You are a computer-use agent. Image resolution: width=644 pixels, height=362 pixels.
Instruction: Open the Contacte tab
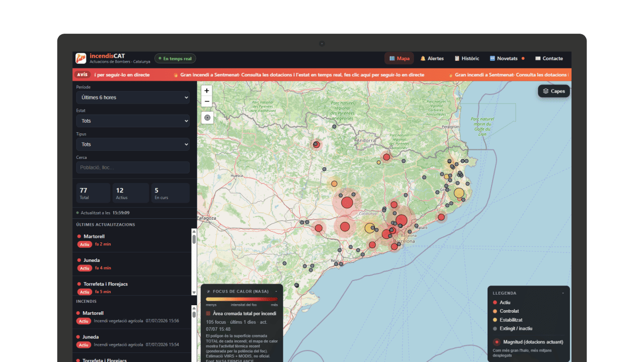(x=549, y=58)
